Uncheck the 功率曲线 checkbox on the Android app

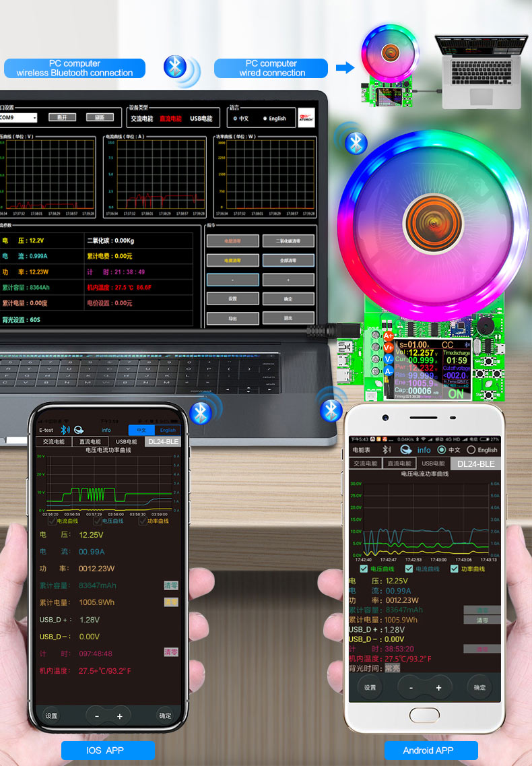(455, 569)
